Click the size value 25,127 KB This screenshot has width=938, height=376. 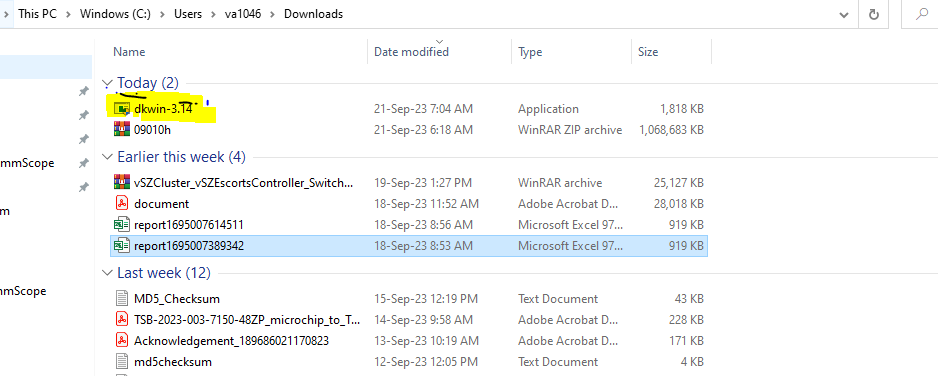pos(679,182)
